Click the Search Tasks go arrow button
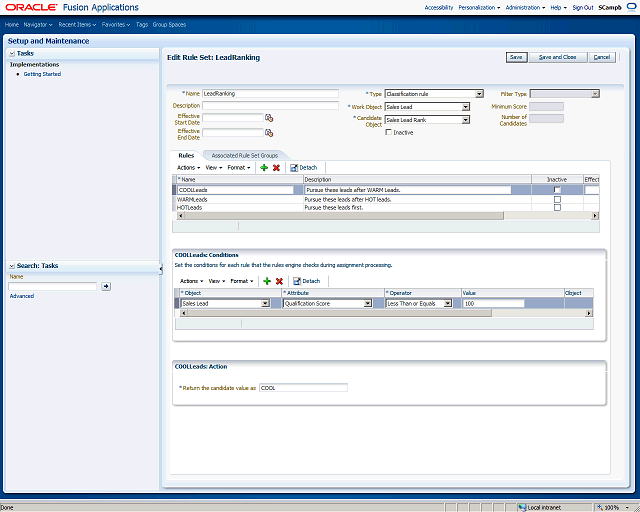 point(106,287)
